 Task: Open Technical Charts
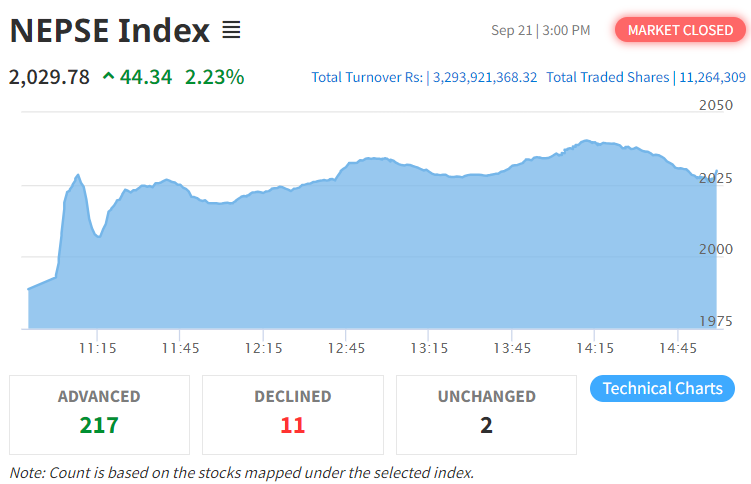[x=662, y=388]
